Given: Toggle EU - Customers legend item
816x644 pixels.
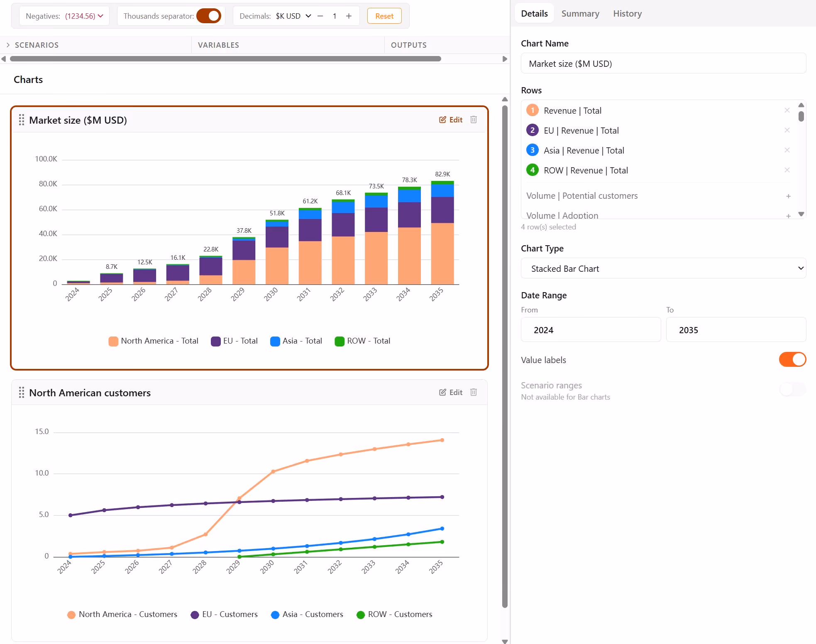Looking at the screenshot, I should [224, 615].
